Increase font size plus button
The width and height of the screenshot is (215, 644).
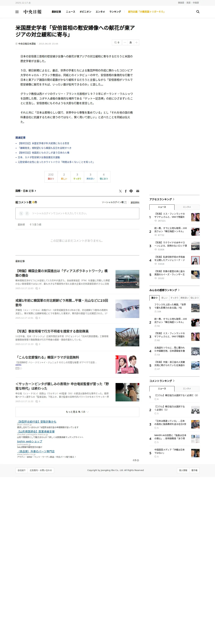[x=136, y=42]
